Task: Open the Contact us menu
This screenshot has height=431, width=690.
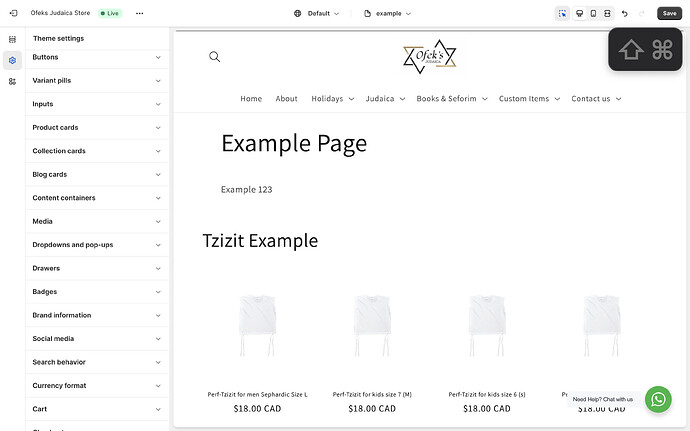Action: pyautogui.click(x=596, y=99)
